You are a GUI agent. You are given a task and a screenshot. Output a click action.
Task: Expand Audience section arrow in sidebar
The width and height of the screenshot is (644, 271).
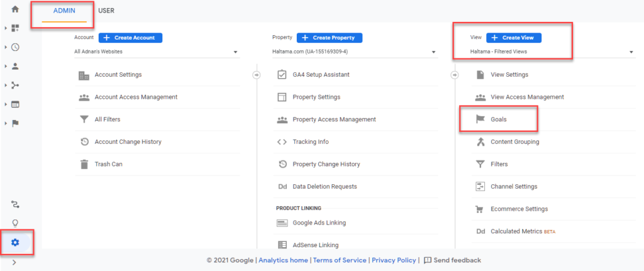tap(6, 66)
